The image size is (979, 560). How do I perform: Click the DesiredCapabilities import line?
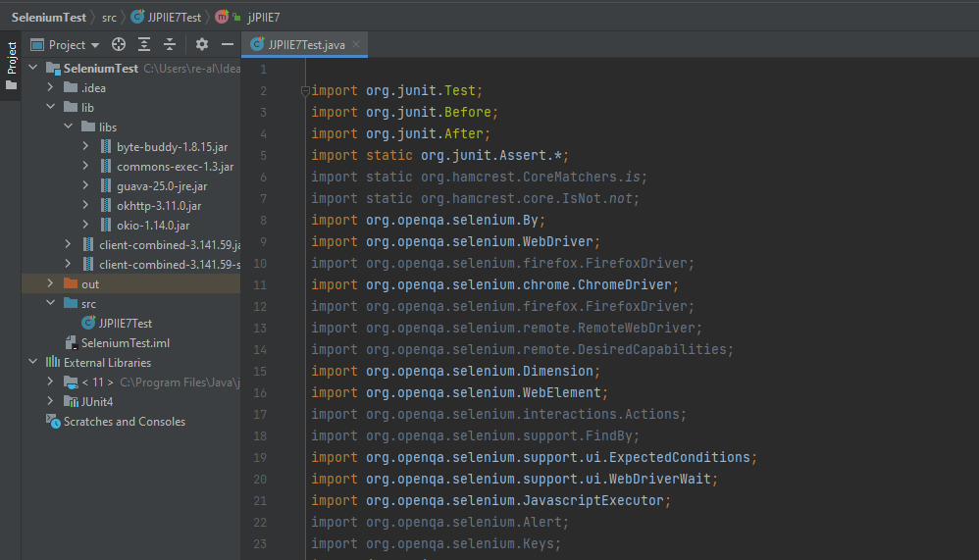click(523, 349)
